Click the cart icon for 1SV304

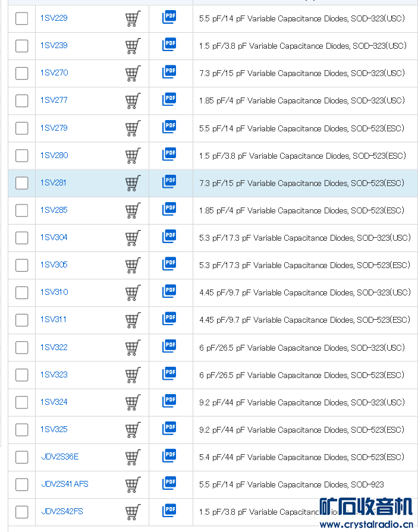(133, 238)
